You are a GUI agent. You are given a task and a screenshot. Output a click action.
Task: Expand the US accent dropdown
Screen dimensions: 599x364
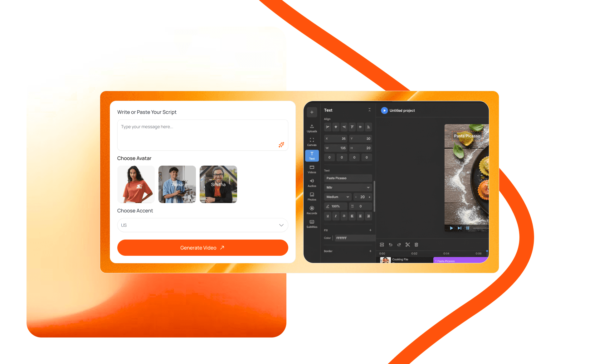[x=202, y=225]
